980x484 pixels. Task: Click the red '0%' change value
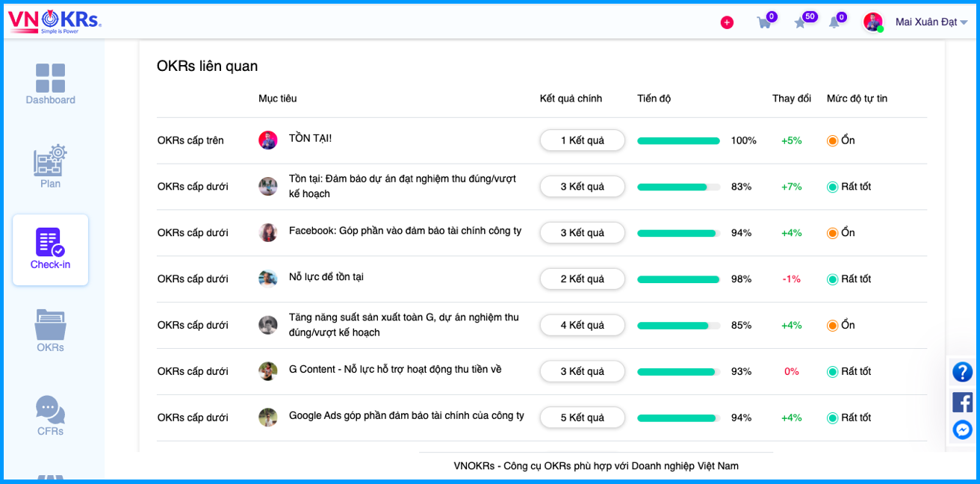792,372
